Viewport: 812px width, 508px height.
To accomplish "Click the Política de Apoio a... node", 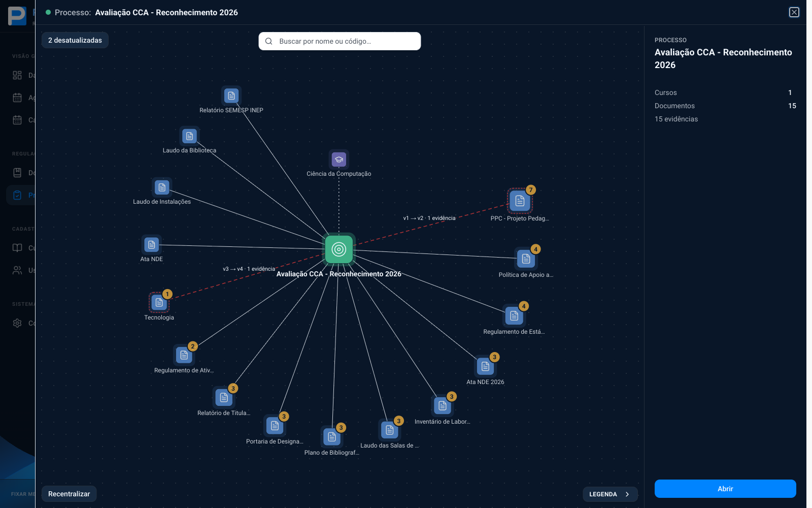I will point(526,259).
